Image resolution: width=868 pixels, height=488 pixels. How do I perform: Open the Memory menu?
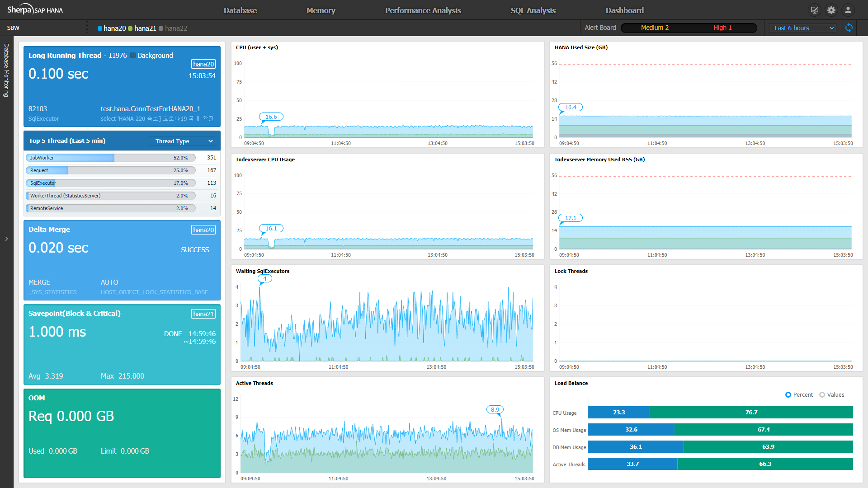[321, 10]
